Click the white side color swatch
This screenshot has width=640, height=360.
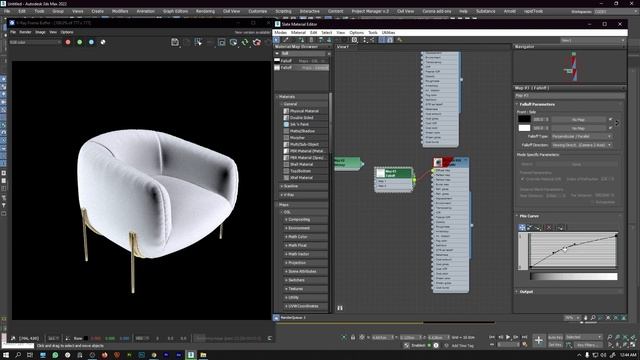tap(524, 128)
